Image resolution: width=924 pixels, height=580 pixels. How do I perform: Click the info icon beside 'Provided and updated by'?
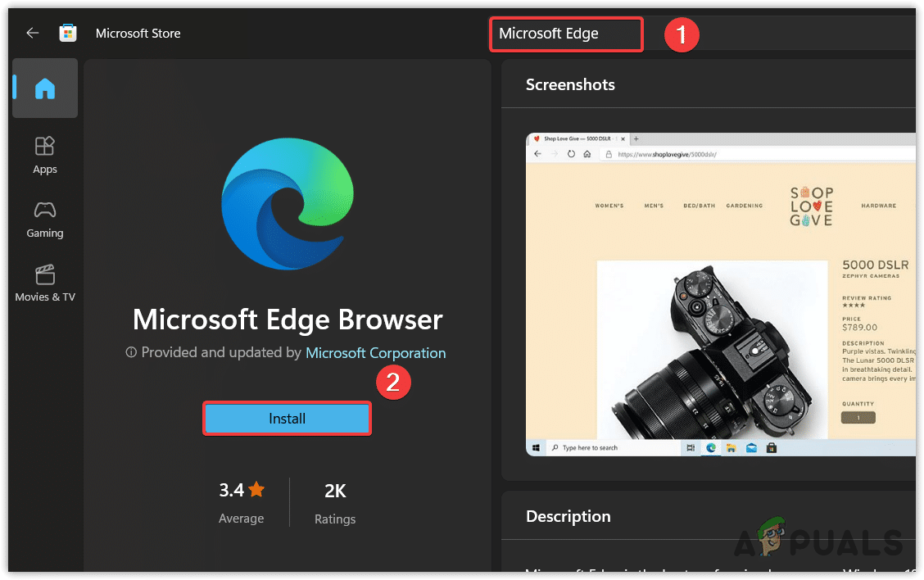[x=130, y=353]
